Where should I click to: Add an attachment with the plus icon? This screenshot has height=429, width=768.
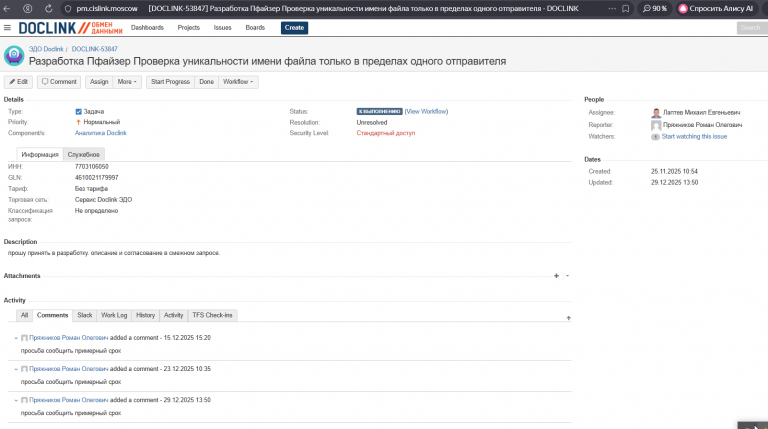tap(556, 276)
